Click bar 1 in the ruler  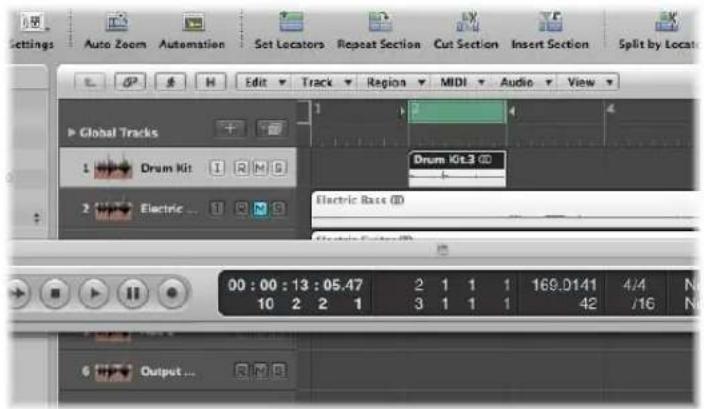[317, 109]
